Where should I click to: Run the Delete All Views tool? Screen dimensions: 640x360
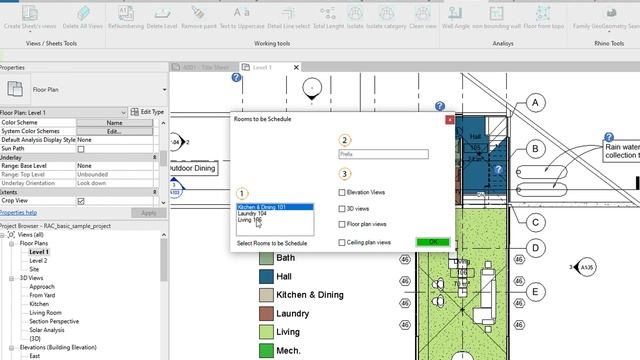pyautogui.click(x=83, y=18)
